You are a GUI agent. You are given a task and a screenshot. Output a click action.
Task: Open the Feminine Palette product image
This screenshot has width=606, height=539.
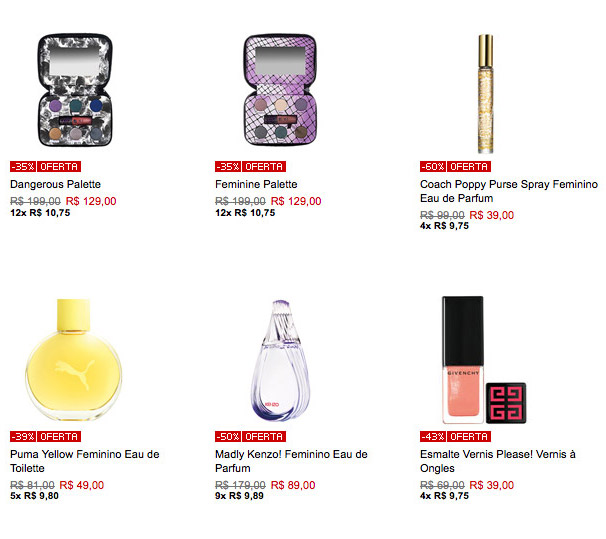[x=280, y=90]
